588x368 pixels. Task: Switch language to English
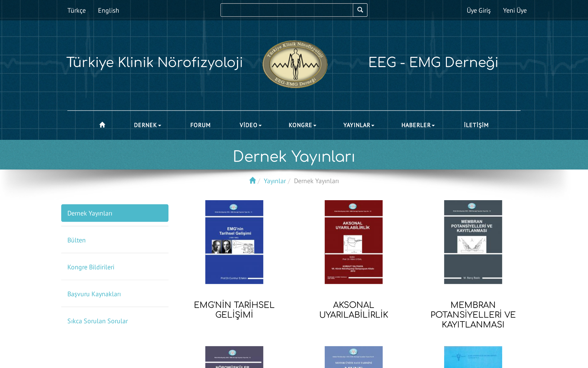tap(108, 10)
